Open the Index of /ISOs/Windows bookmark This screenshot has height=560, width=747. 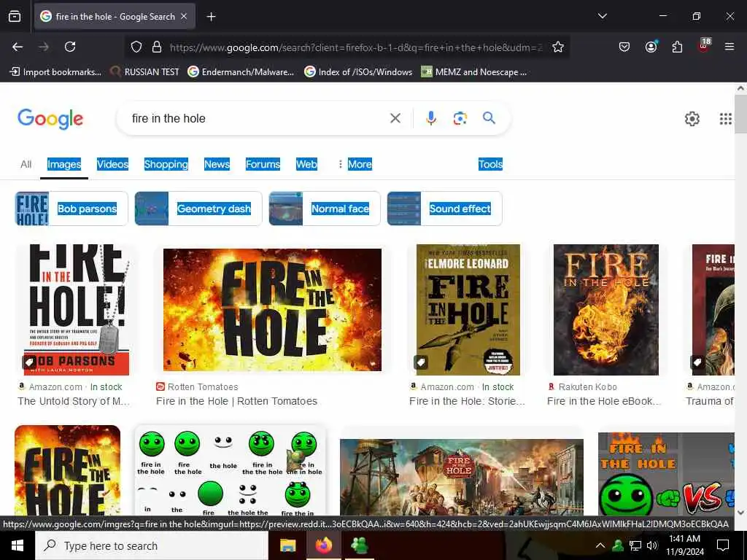tap(358, 72)
